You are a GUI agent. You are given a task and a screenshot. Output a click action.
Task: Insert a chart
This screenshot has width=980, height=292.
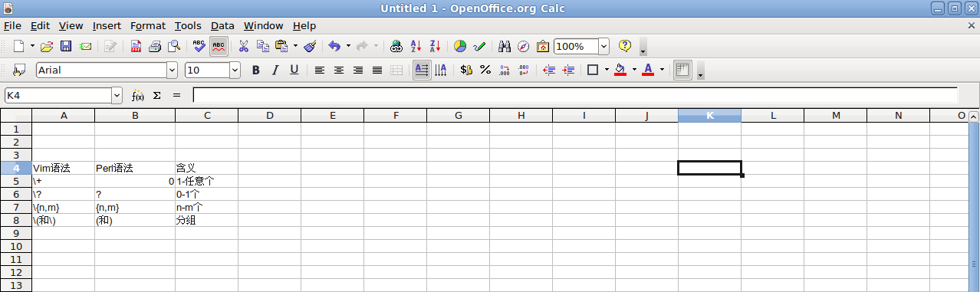(460, 46)
